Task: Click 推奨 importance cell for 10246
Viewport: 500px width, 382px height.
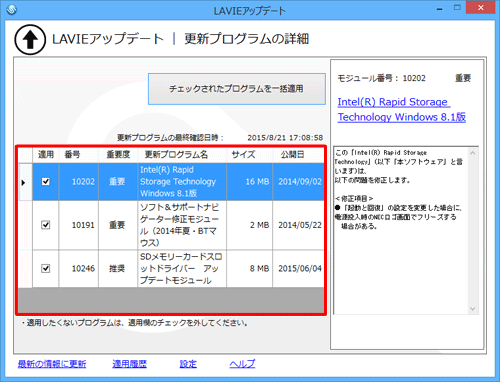Action: pos(118,268)
